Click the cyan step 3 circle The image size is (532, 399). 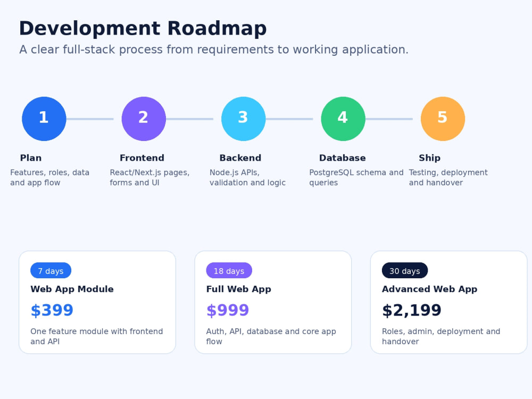pos(244,119)
